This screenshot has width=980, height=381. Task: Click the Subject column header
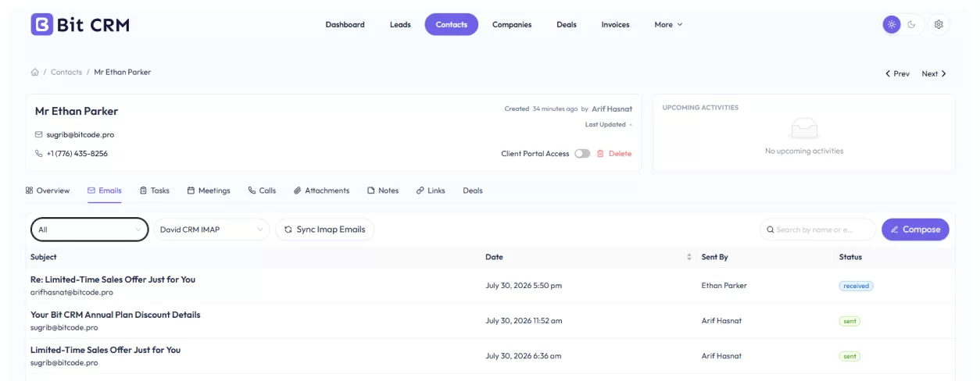click(44, 257)
